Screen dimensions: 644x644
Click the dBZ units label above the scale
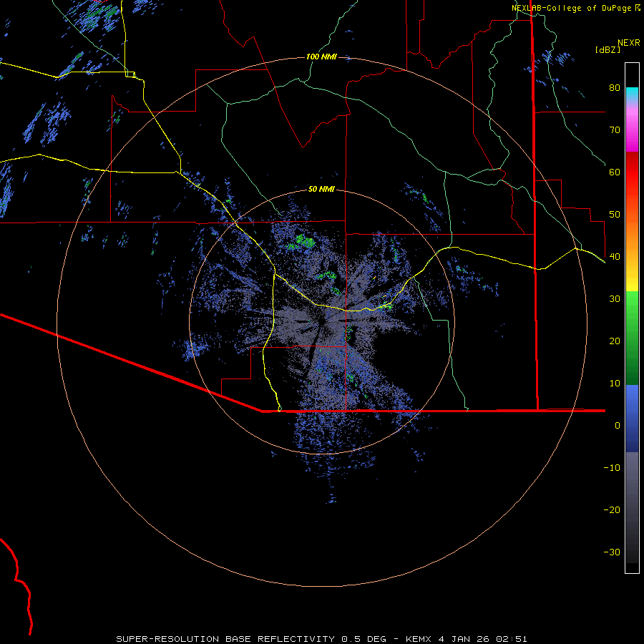(608, 50)
